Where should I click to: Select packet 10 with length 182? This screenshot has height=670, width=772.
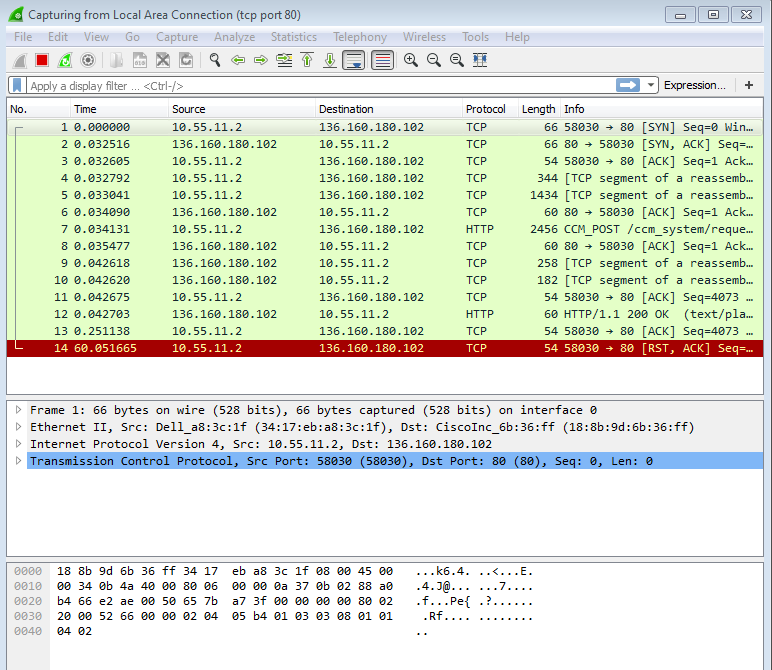click(385, 280)
